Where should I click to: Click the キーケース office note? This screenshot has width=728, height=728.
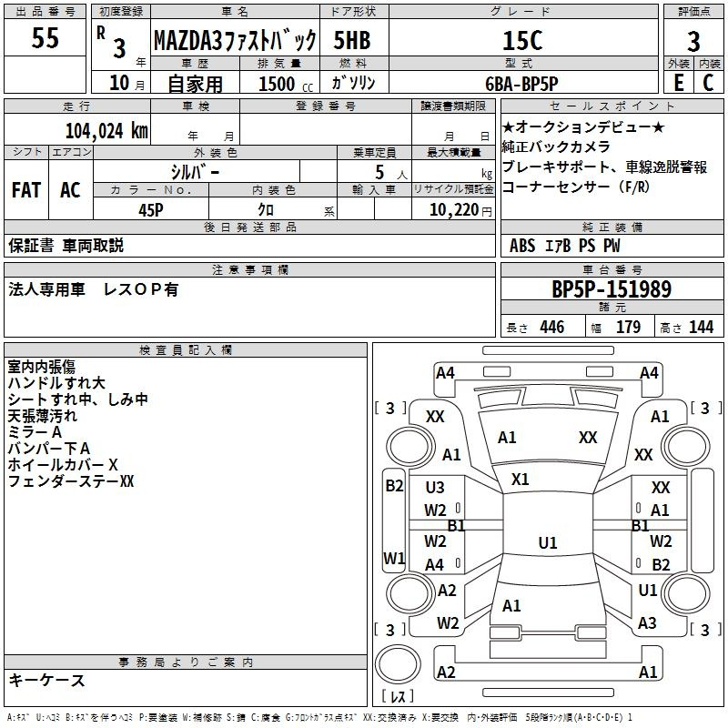pyautogui.click(x=47, y=680)
